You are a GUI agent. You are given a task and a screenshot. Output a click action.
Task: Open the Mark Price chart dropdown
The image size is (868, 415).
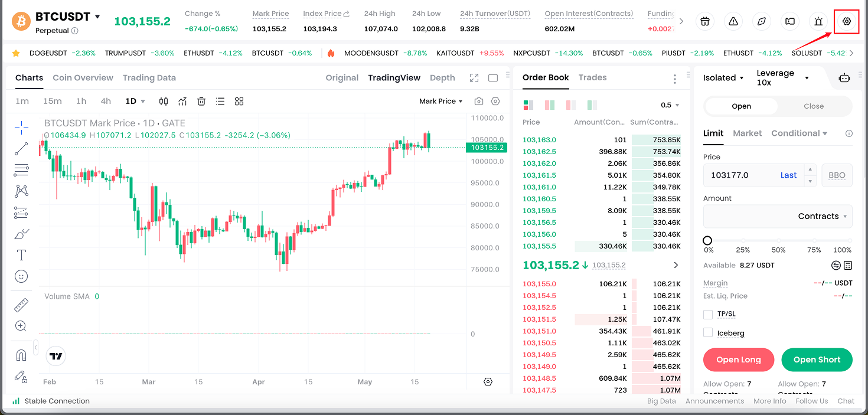(x=440, y=102)
